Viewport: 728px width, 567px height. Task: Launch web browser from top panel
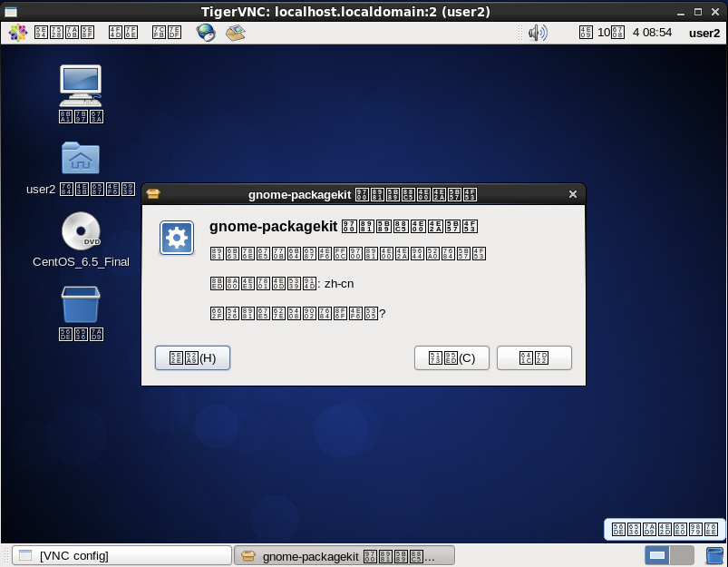click(x=206, y=33)
